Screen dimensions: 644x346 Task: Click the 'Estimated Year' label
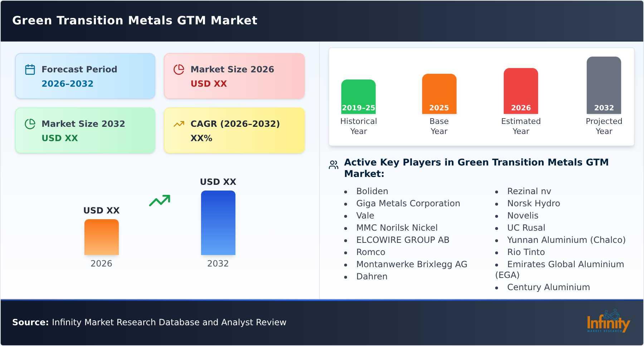pos(521,126)
